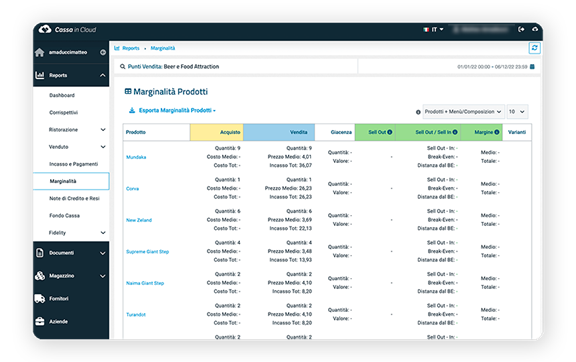The image size is (576, 362).
Task: Open the rows-per-page 10 dropdown
Action: [x=517, y=111]
